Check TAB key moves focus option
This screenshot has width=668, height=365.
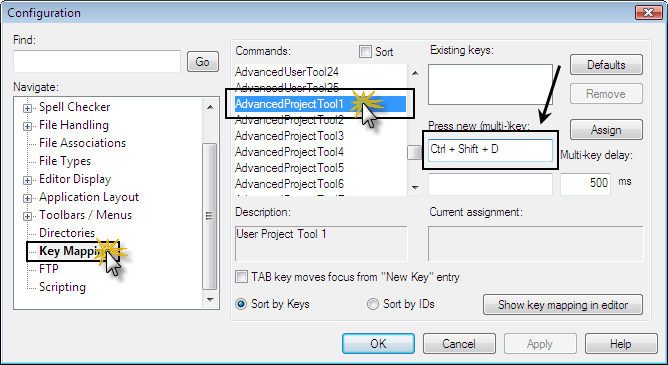point(241,277)
